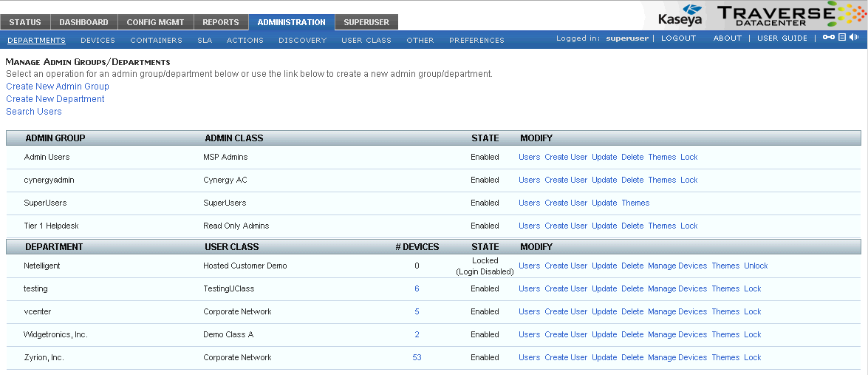Open Discovery in the submenu bar
Screen dimensions: 868x375
click(x=302, y=40)
